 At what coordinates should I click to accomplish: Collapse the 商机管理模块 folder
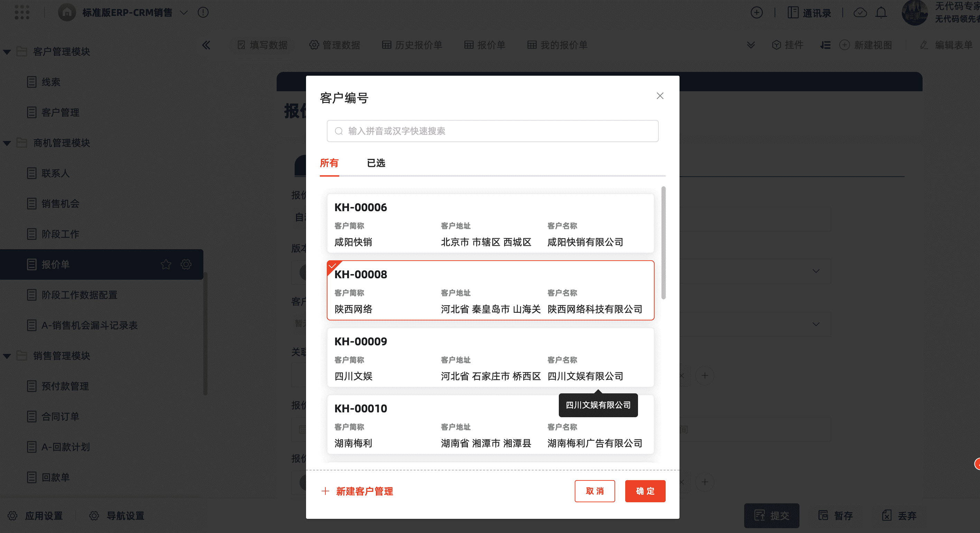(x=7, y=143)
